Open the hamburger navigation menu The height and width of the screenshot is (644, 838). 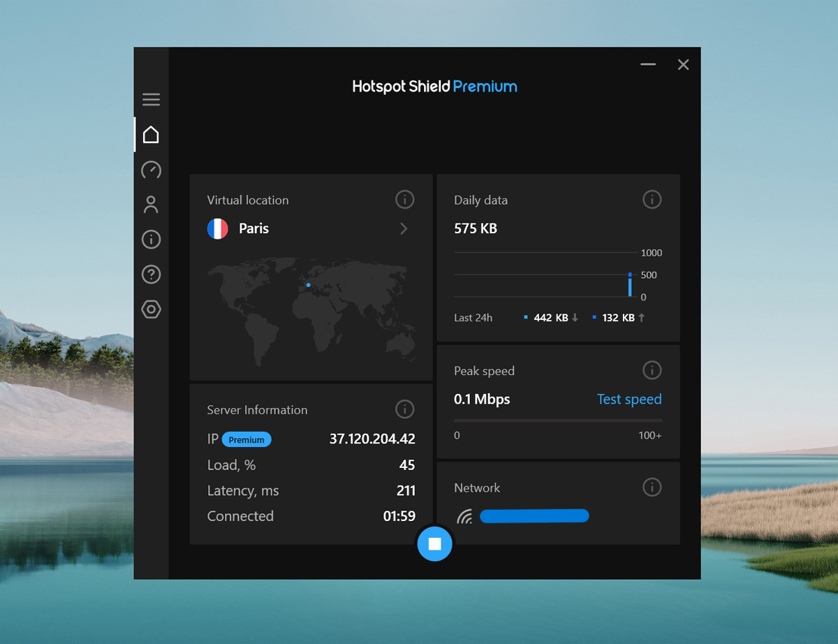point(151,99)
